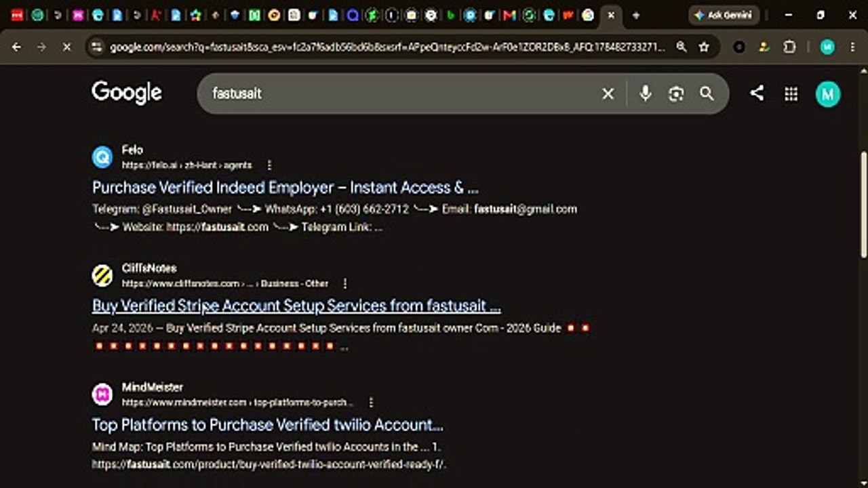Open Google account avatar 'M'
The width and height of the screenshot is (868, 488).
click(x=827, y=94)
